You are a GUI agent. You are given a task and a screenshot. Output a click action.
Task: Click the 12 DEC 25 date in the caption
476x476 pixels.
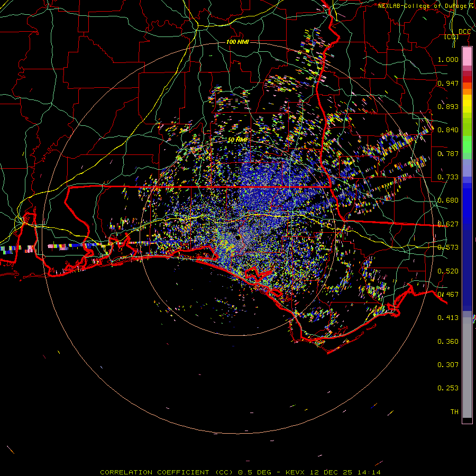coord(331,472)
